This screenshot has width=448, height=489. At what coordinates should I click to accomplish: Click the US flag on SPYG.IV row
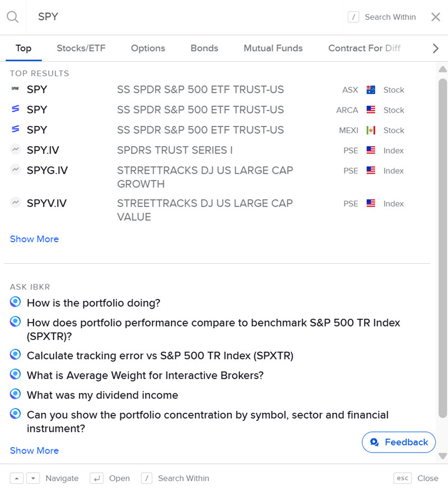(371, 171)
